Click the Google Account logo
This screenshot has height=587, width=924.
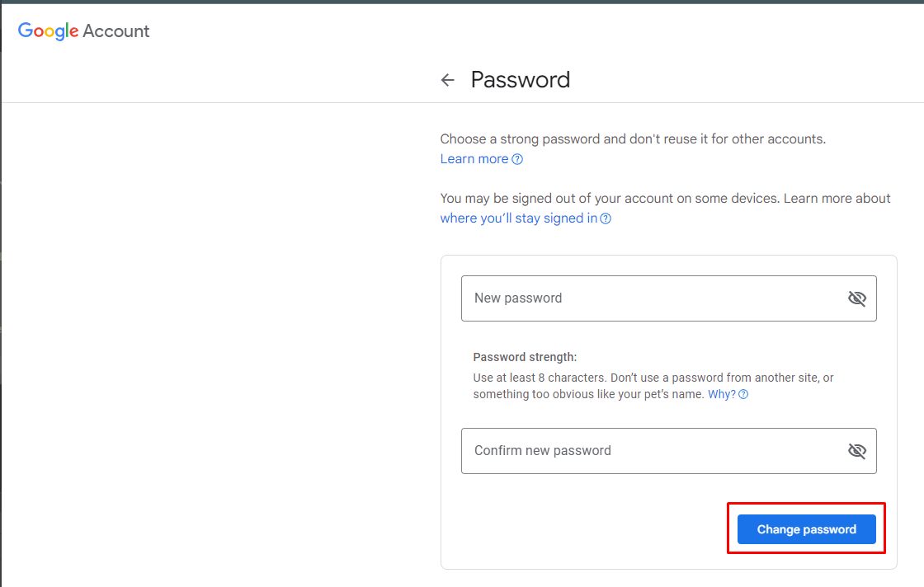coord(83,31)
